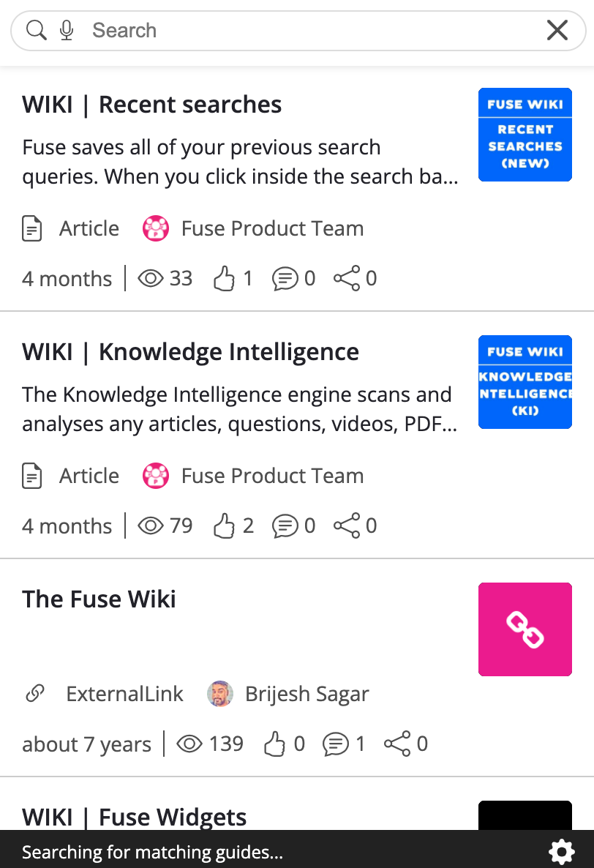Click the thumbs up on The Fuse Wiki
The height and width of the screenshot is (868, 594).
click(274, 744)
